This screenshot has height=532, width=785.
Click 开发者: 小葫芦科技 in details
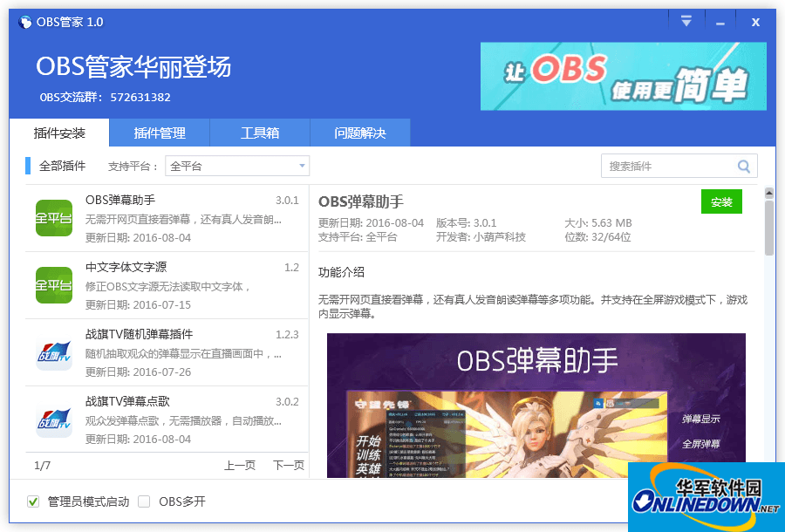[481, 236]
